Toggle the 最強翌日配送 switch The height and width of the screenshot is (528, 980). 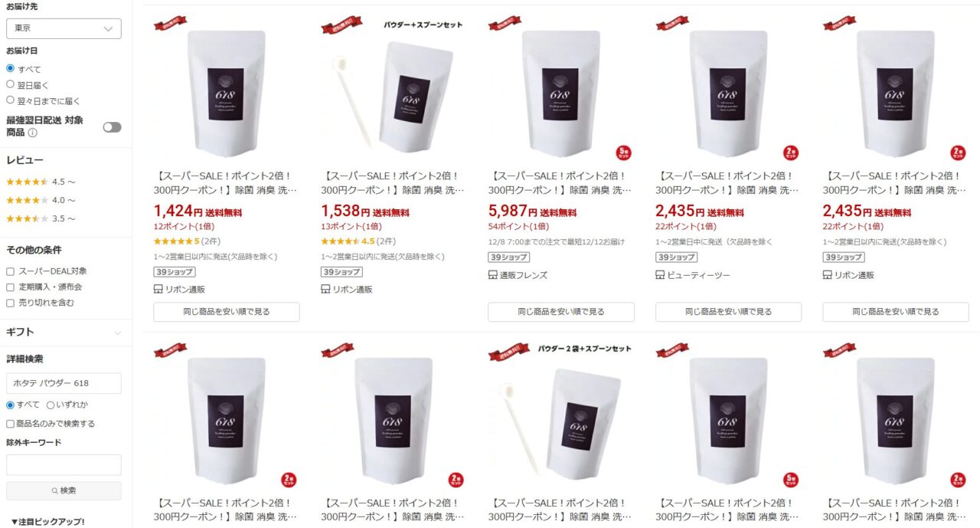click(112, 127)
